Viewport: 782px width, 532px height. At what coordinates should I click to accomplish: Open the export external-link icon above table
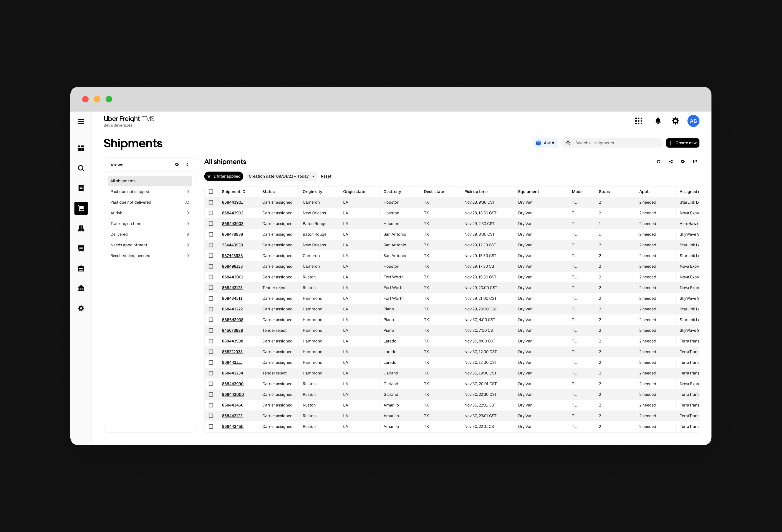click(x=695, y=162)
